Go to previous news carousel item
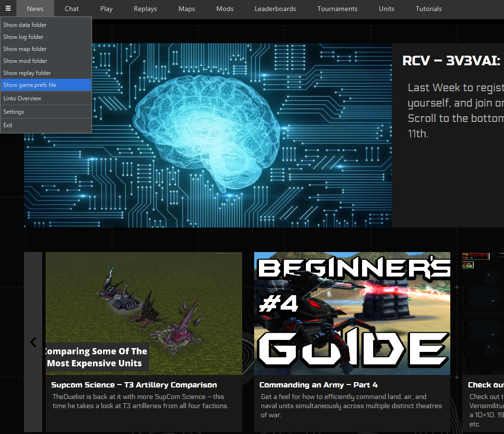The width and height of the screenshot is (504, 434). tap(33, 342)
